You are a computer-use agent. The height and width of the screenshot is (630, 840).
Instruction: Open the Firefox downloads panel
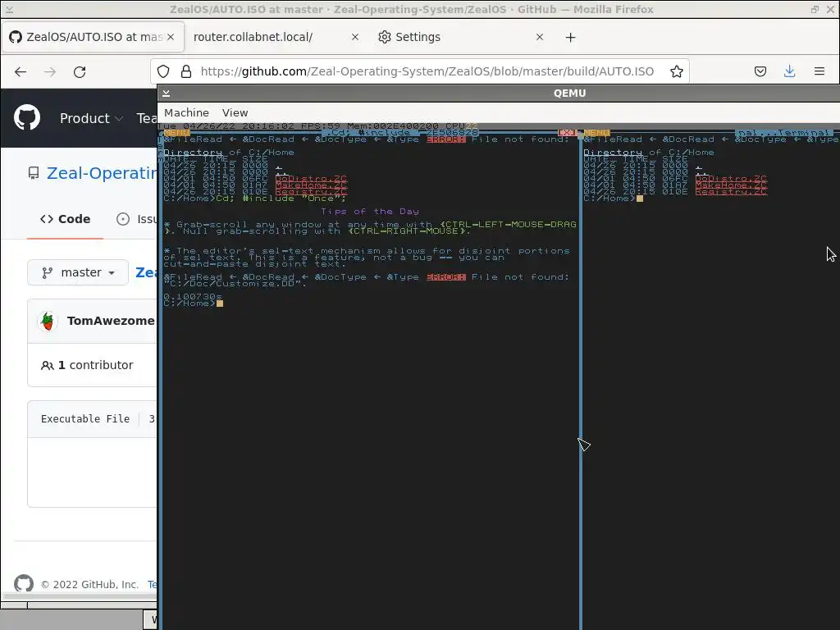click(790, 71)
